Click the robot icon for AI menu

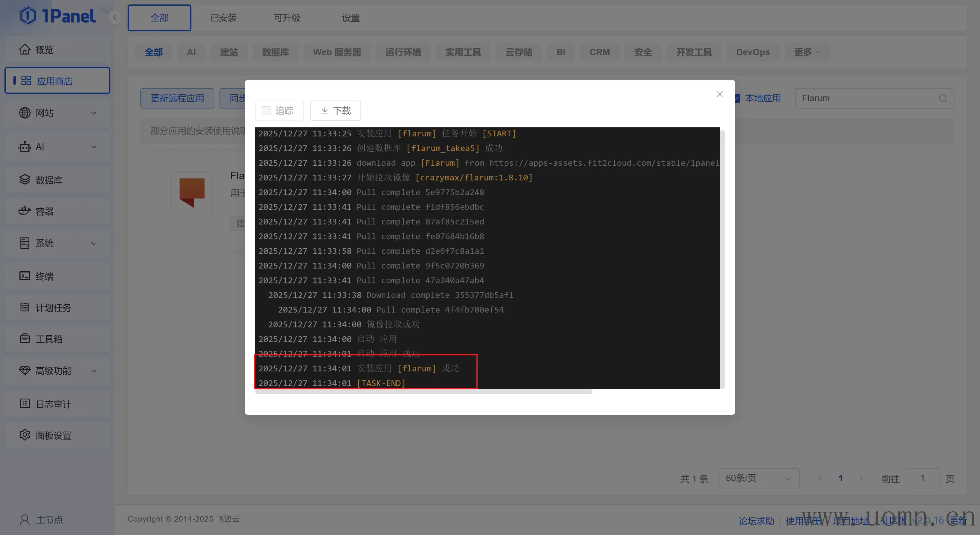coord(25,147)
